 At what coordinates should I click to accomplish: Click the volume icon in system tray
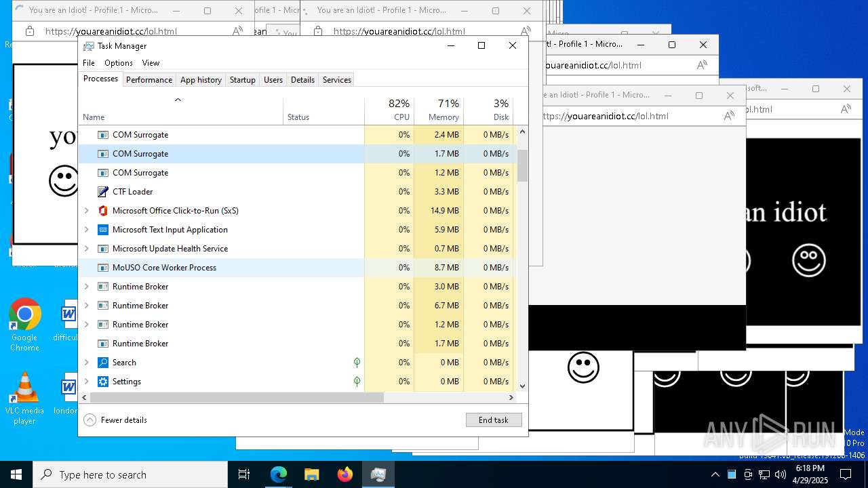click(x=781, y=474)
